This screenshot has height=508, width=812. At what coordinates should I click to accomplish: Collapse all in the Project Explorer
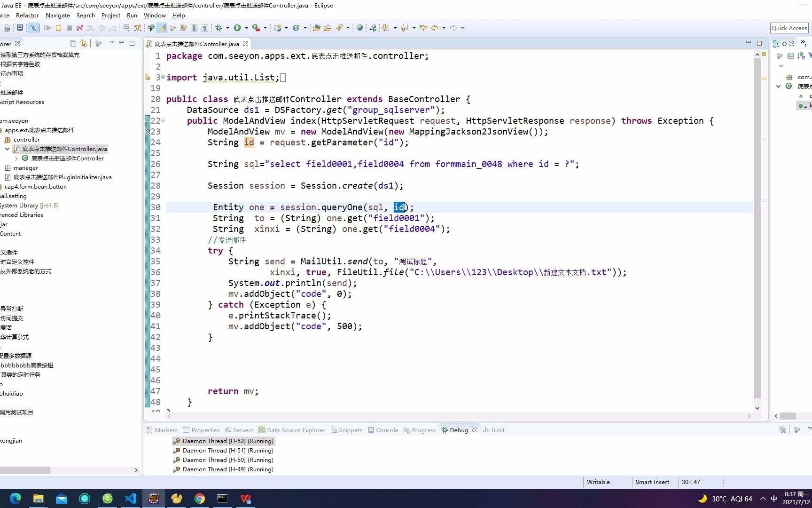click(x=73, y=43)
